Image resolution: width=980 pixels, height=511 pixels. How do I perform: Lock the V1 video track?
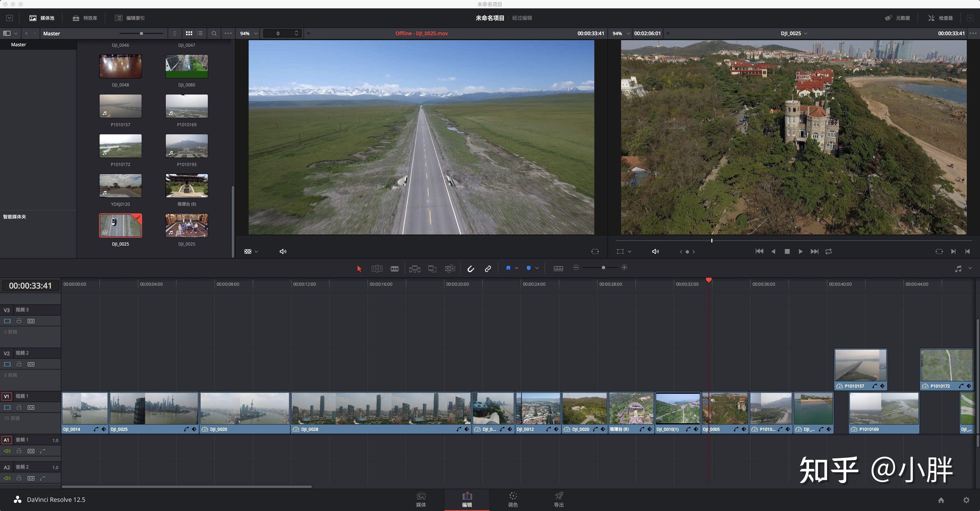pos(19,407)
